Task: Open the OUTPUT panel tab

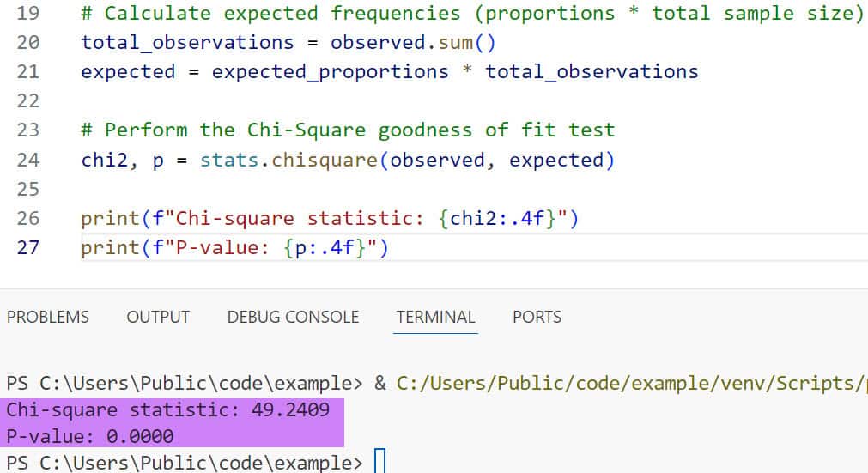Action: coord(158,317)
